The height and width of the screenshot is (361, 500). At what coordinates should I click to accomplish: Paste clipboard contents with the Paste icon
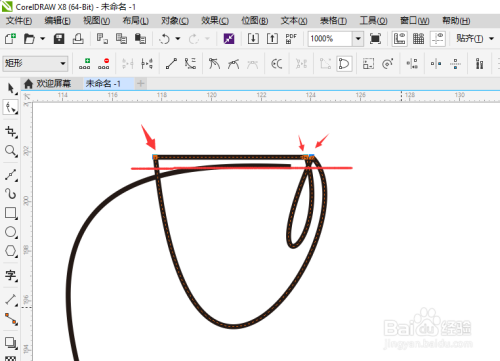point(140,39)
